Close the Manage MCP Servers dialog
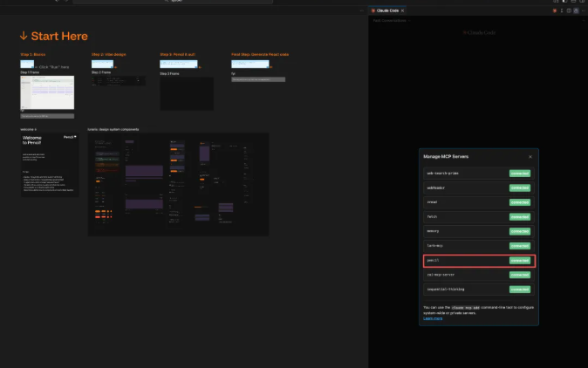This screenshot has height=368, width=588. [530, 157]
